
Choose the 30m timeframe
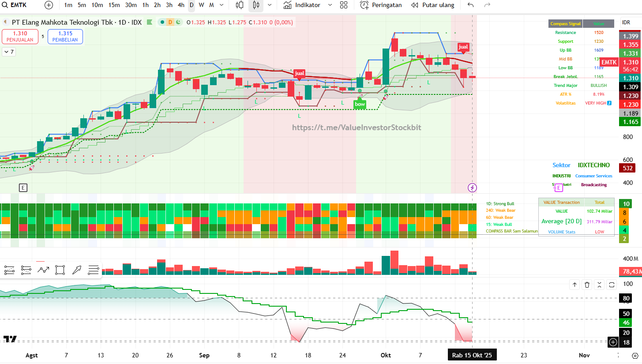[131, 5]
